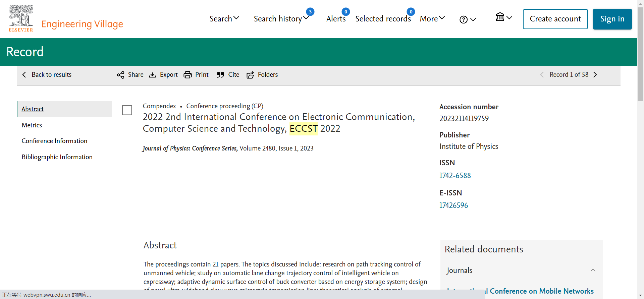Click the Folders icon
This screenshot has width=644, height=299.
click(250, 75)
